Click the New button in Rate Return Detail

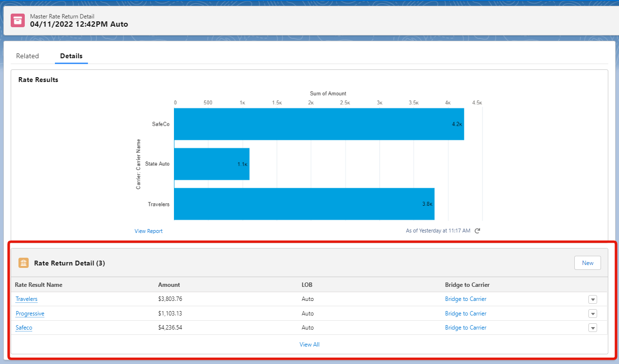coord(587,263)
